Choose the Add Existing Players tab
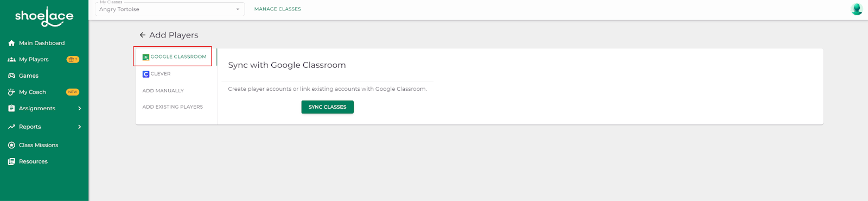The image size is (868, 201). (x=173, y=107)
